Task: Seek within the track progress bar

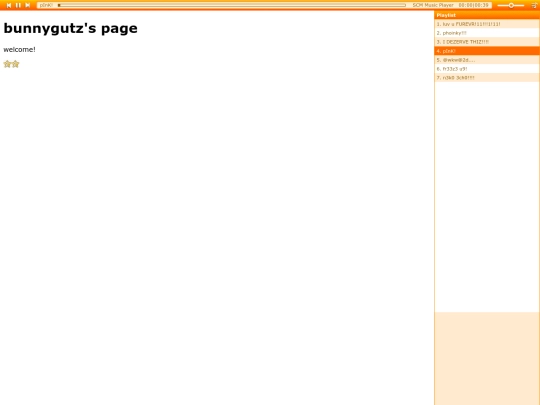Action: 232,5
